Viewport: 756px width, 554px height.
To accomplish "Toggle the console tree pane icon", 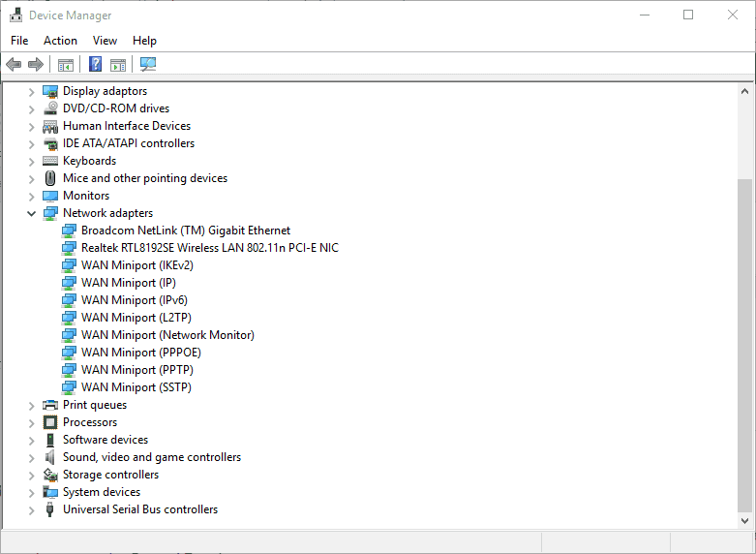I will click(x=66, y=64).
